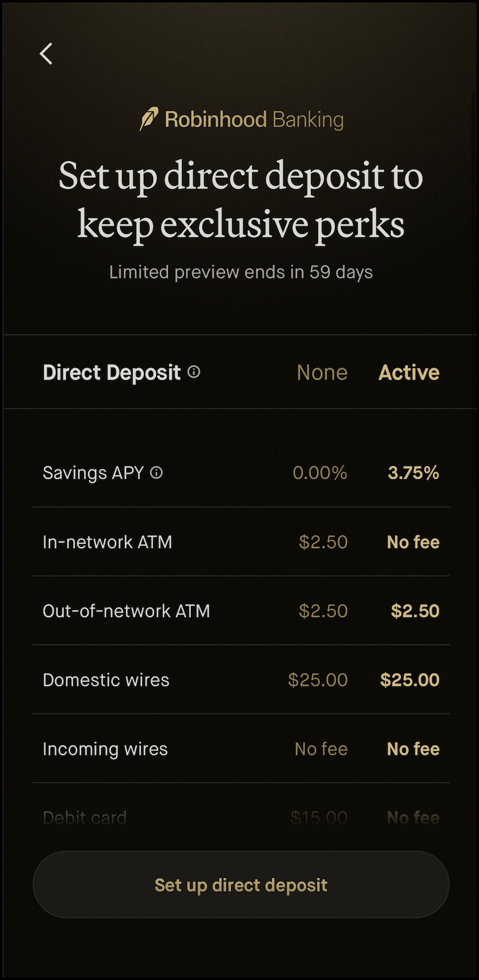Click the 3.75% active savings rate

pyautogui.click(x=414, y=473)
